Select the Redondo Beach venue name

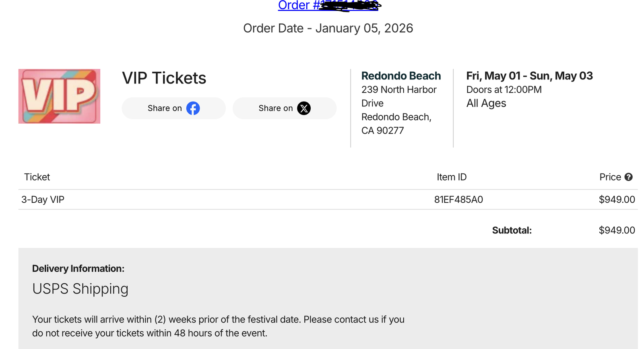click(x=400, y=75)
